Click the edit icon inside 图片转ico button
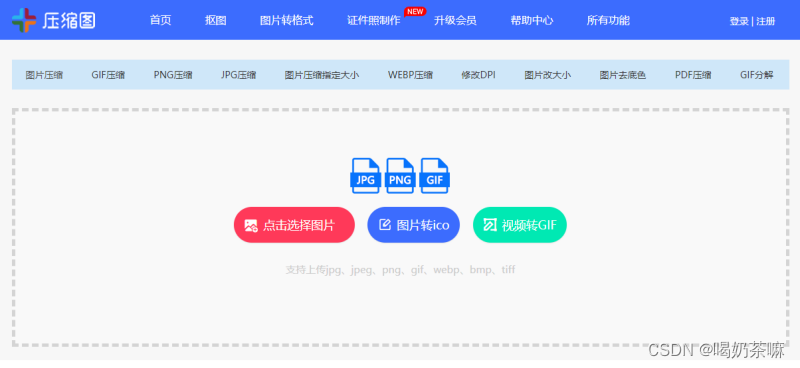Viewport: 800px width, 368px height. [x=385, y=225]
